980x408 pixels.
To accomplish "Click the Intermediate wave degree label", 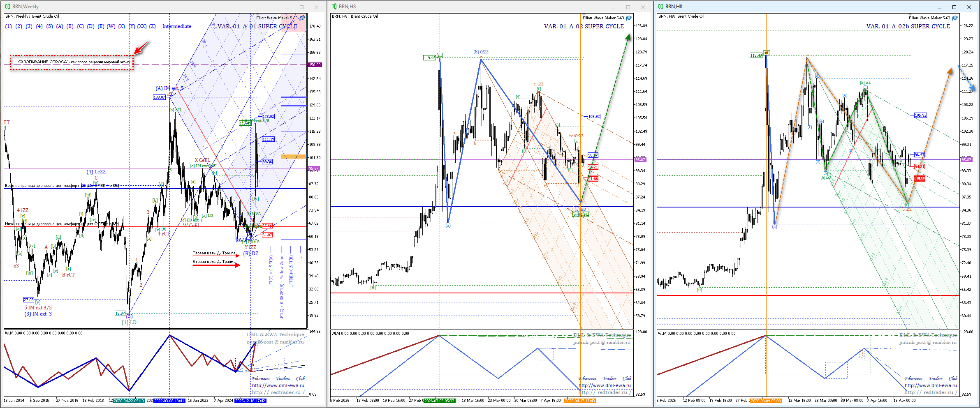I will coord(177,26).
